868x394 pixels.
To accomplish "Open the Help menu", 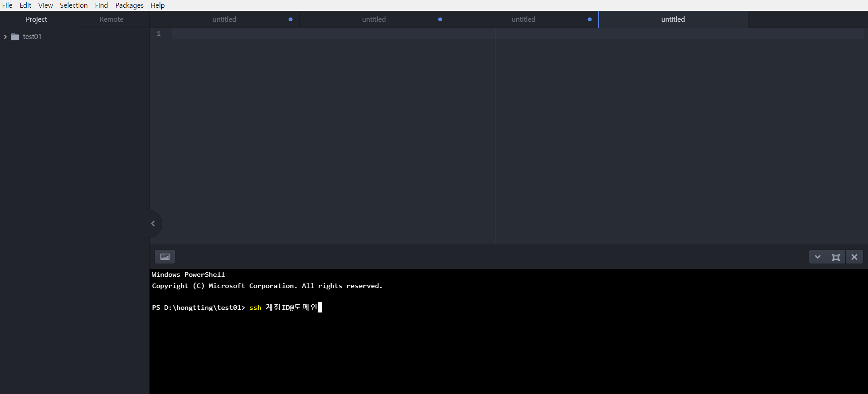I will [158, 5].
